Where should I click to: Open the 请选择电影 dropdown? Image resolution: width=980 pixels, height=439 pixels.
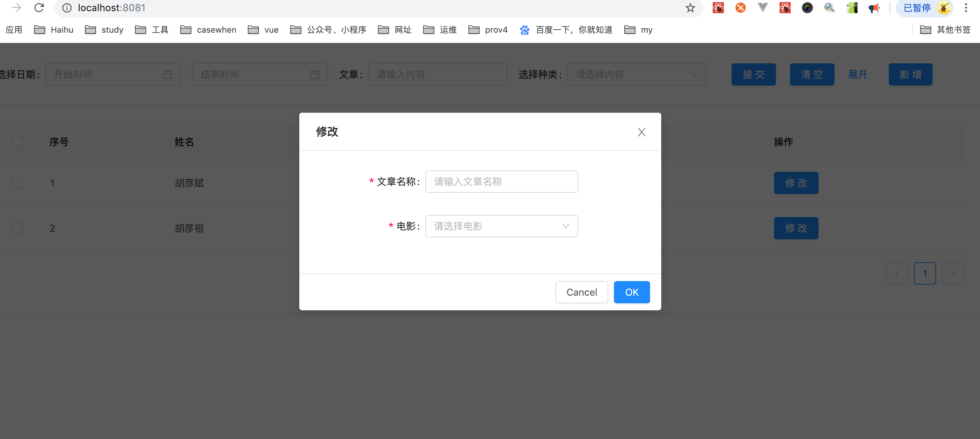coord(501,226)
